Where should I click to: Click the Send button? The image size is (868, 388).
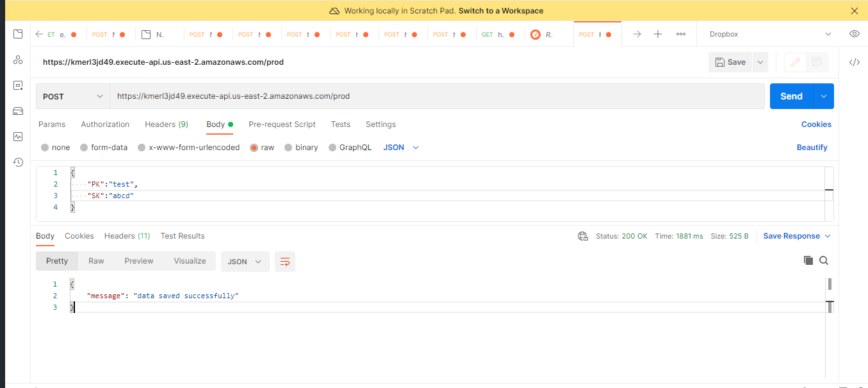point(790,96)
